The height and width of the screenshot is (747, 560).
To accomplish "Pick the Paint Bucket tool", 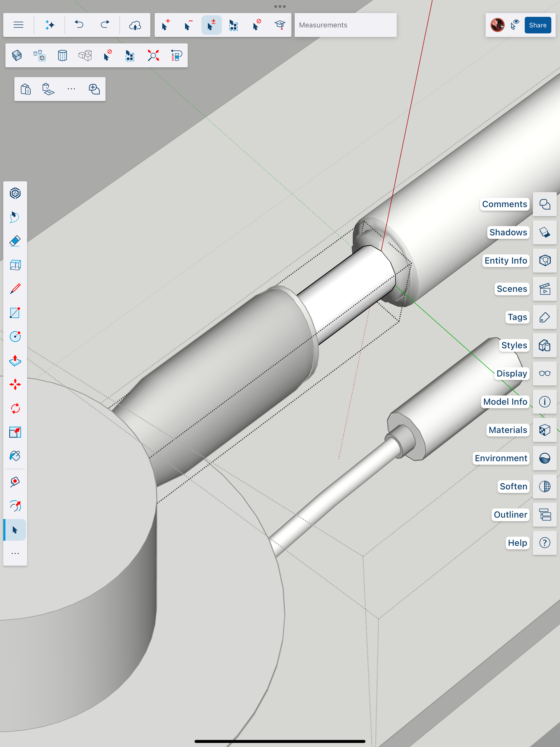I will click(15, 456).
